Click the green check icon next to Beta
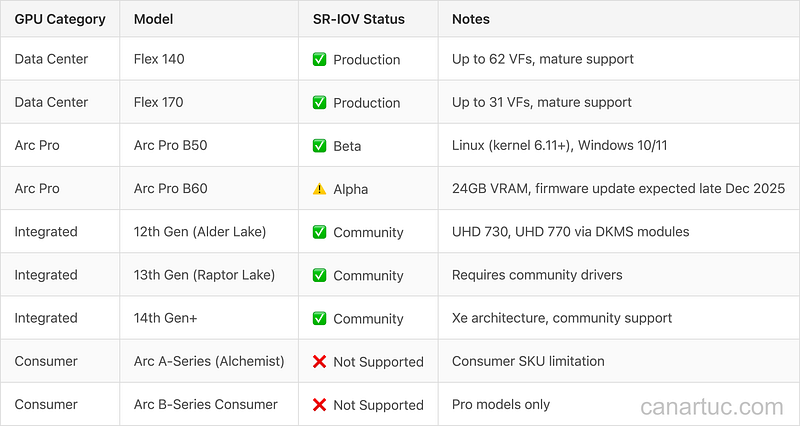Viewport: 800px width, 426px height. click(319, 146)
